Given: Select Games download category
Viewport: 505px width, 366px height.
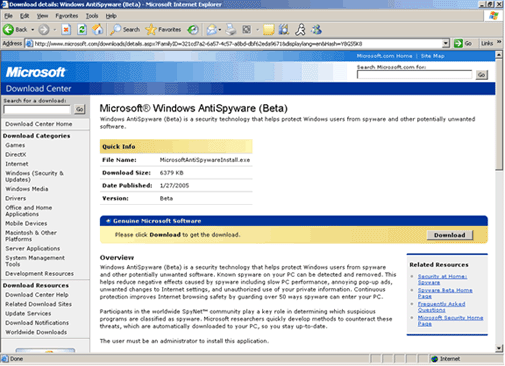Looking at the screenshot, I should click(15, 145).
